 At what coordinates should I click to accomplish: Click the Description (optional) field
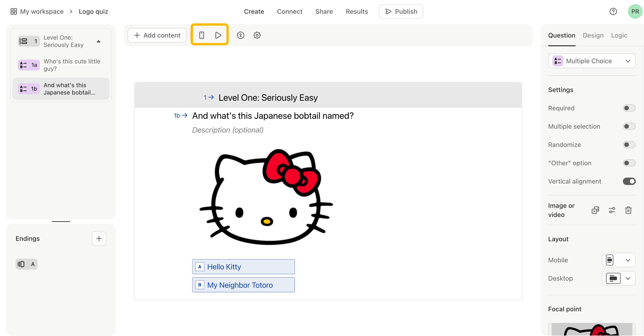pos(228,130)
